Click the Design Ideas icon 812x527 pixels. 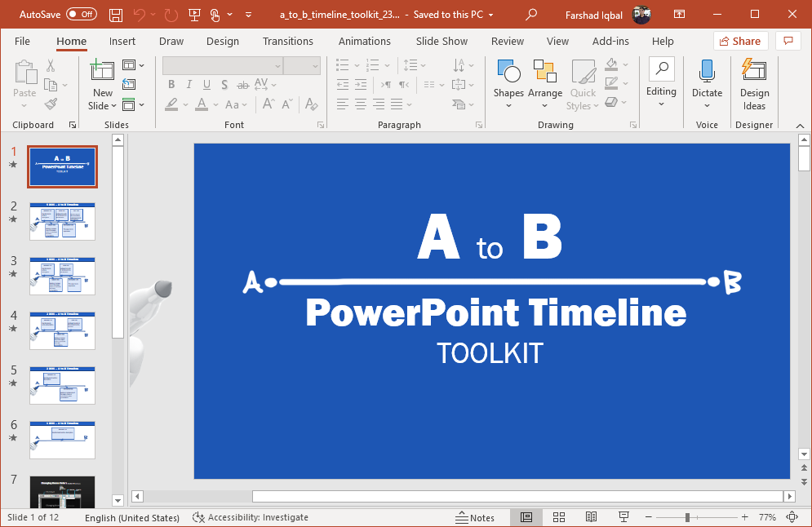754,86
